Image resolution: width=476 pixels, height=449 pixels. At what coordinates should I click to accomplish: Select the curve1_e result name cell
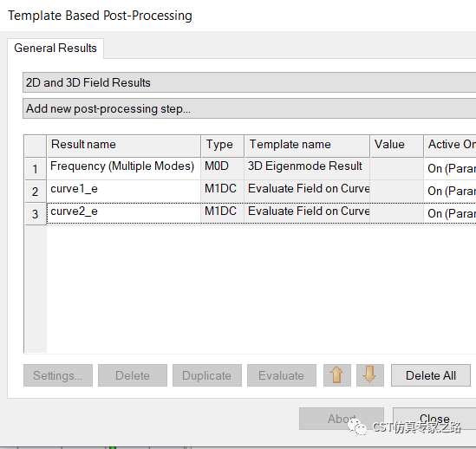point(124,192)
